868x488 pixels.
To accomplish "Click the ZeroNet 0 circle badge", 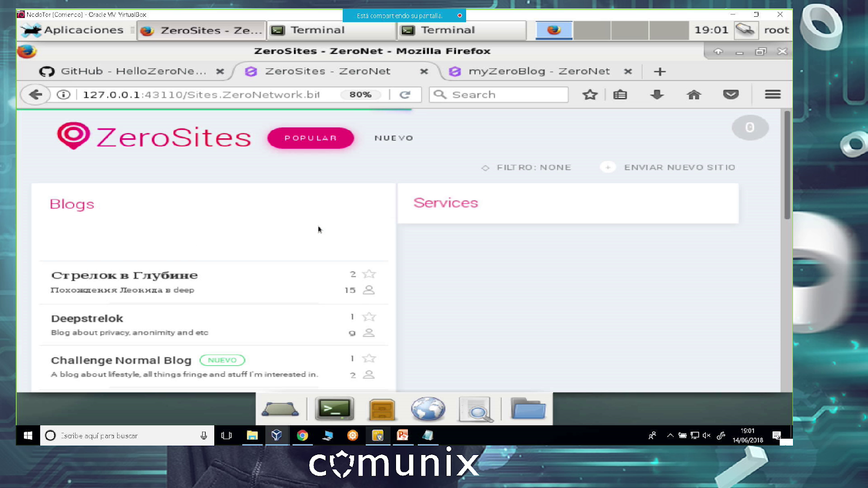I will 750,127.
